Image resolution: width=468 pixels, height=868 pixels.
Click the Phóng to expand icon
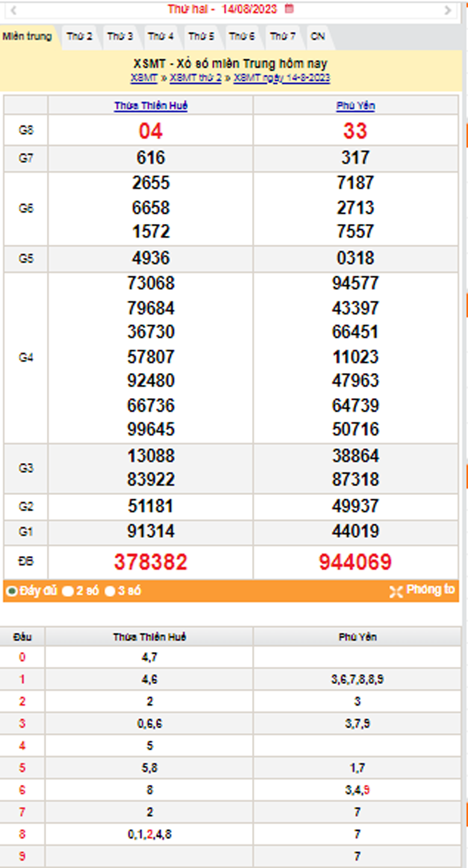pyautogui.click(x=396, y=592)
